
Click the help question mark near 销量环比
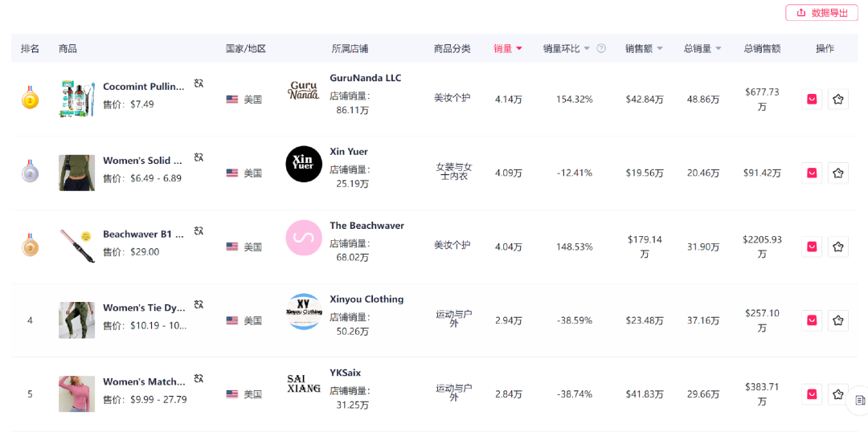tap(601, 49)
